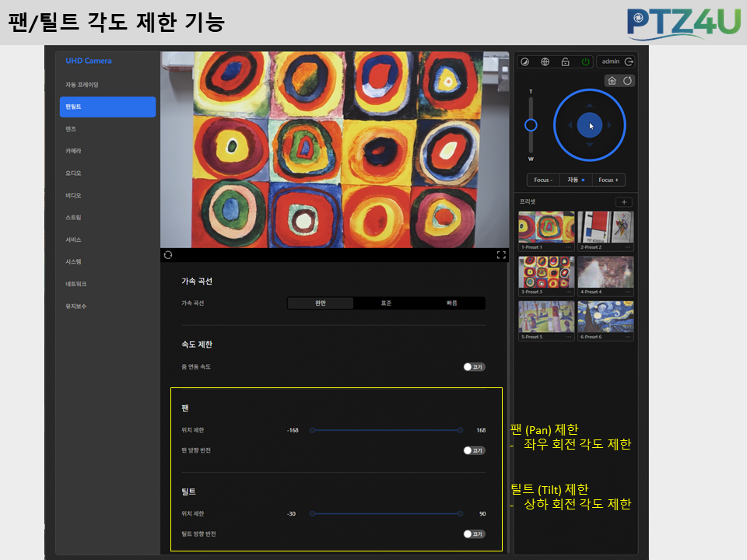Screen dimensions: 747x560
Task: Click the padlock unlock icon
Action: point(566,62)
